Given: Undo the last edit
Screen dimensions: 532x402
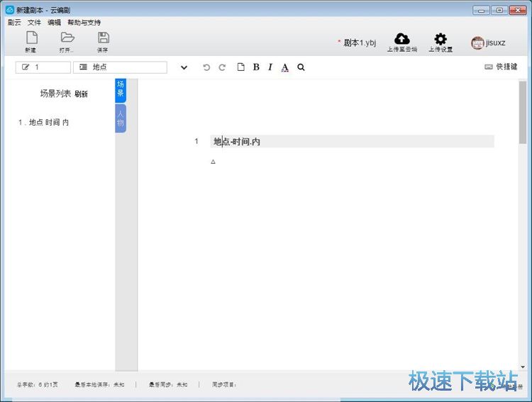Looking at the screenshot, I should pyautogui.click(x=206, y=67).
